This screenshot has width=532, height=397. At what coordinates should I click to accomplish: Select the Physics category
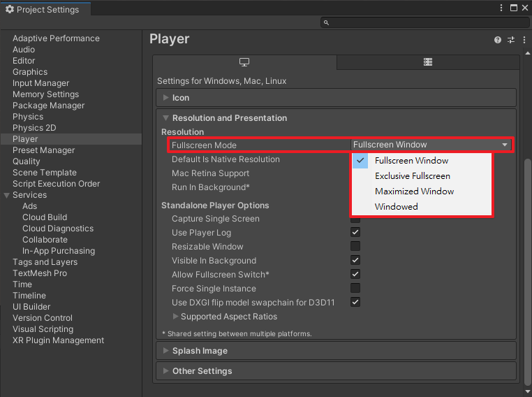(28, 117)
